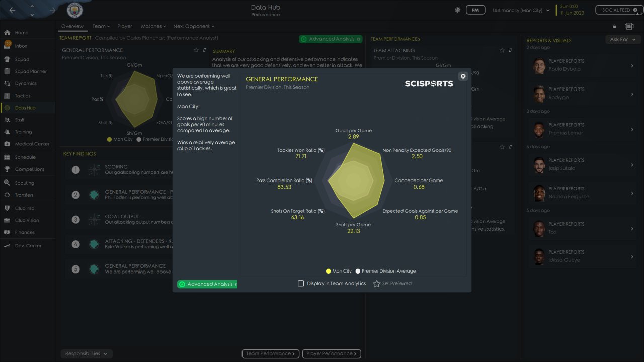Click Toti's player report portrait
The width and height of the screenshot is (644, 362).
(x=539, y=228)
